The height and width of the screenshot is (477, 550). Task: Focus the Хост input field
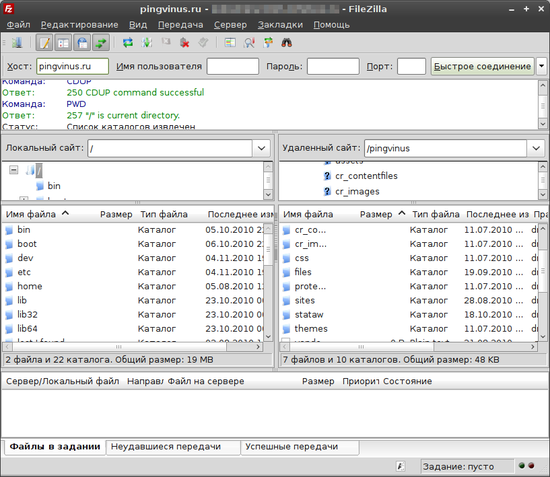pyautogui.click(x=73, y=66)
